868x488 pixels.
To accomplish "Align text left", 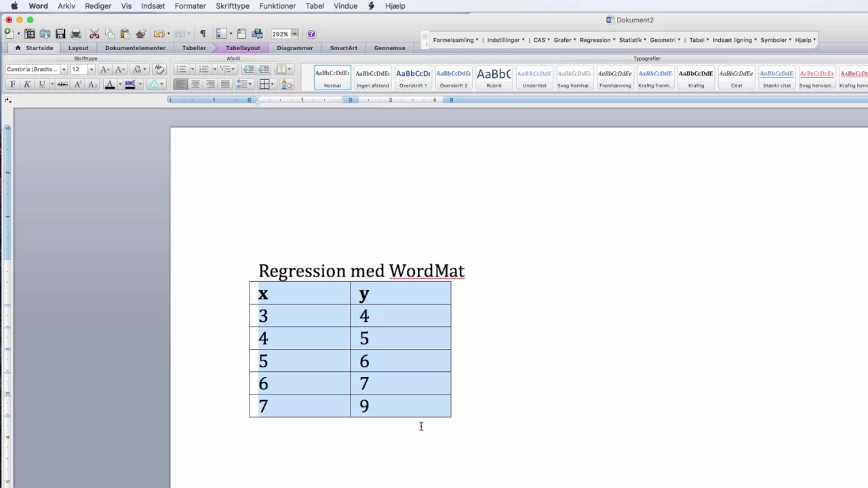I will 180,85.
